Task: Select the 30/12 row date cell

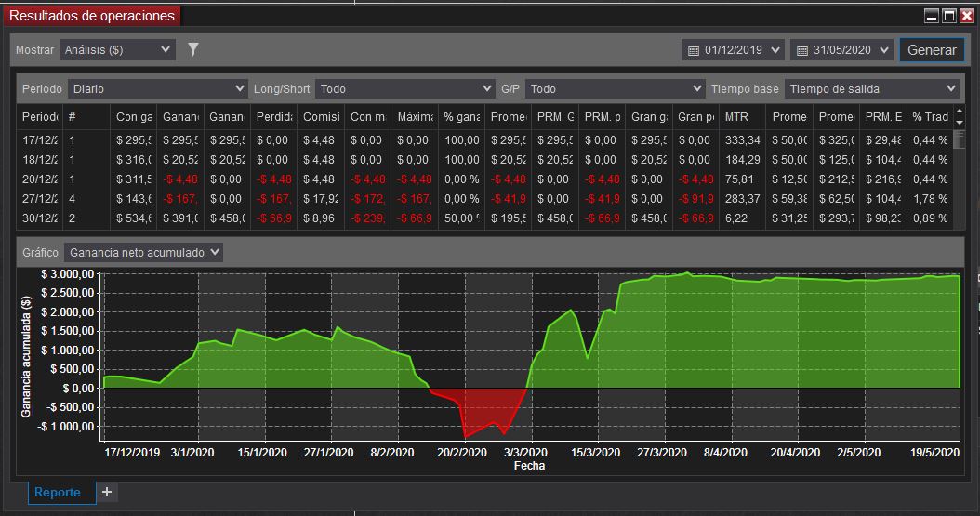Action: (40, 218)
